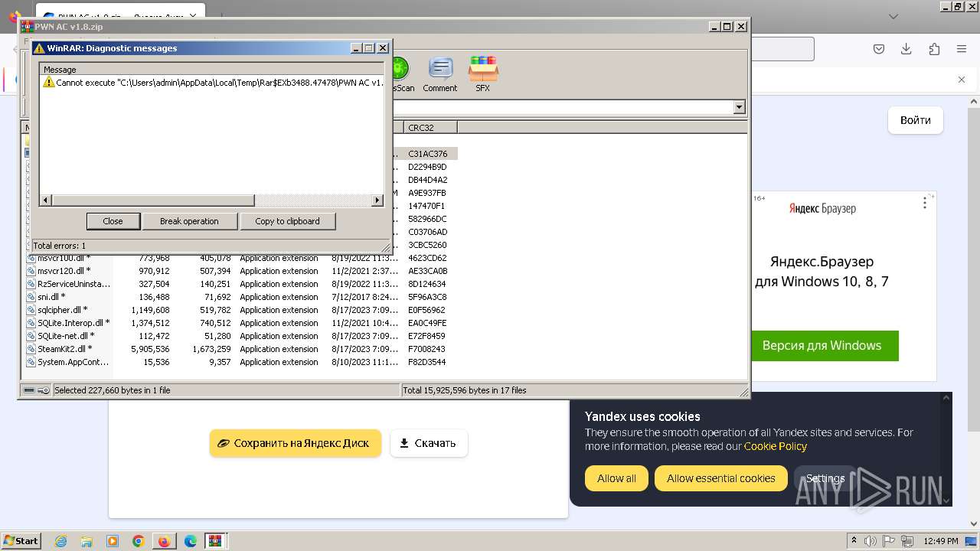
Task: Click the network tray icon
Action: [x=907, y=541]
